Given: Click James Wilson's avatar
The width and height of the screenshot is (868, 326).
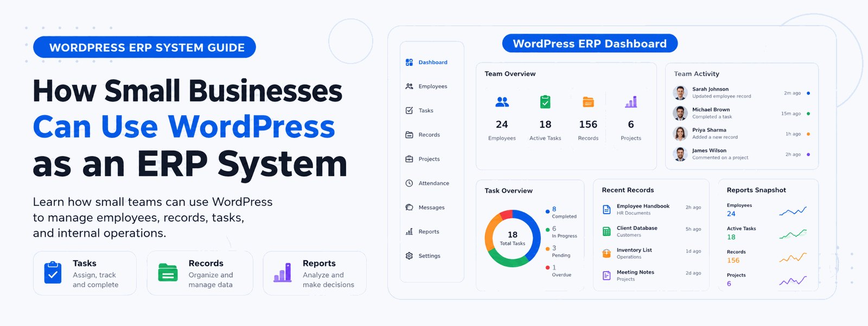Looking at the screenshot, I should 680,154.
